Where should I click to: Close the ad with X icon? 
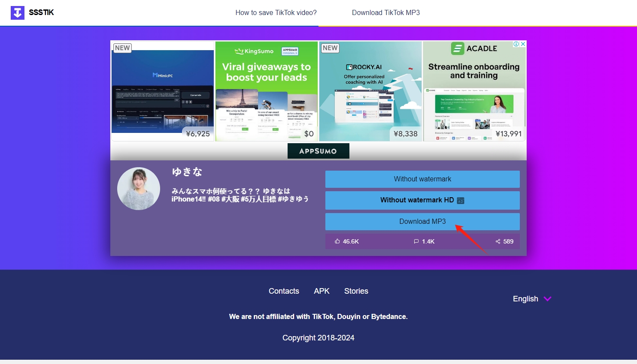tap(523, 44)
